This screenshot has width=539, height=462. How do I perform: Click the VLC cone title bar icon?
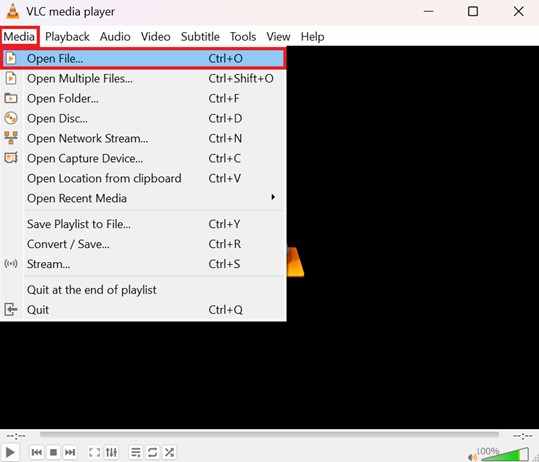[12, 11]
